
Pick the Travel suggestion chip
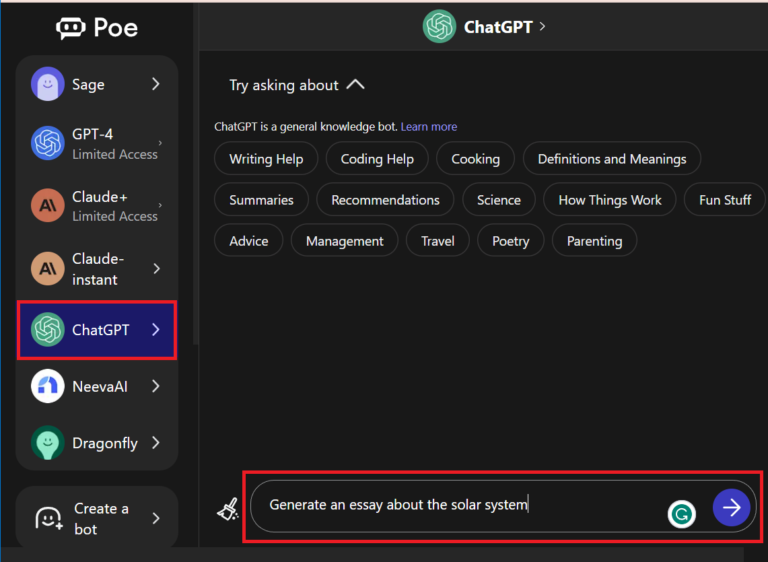(x=437, y=241)
